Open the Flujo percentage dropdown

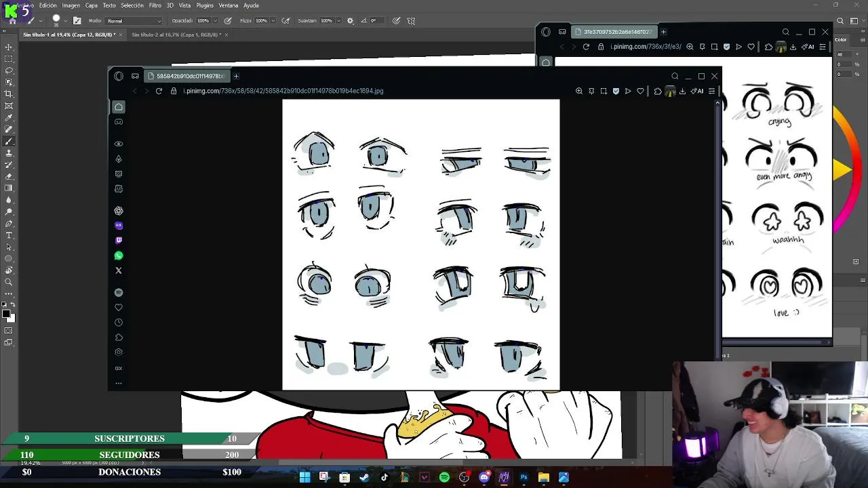(274, 21)
